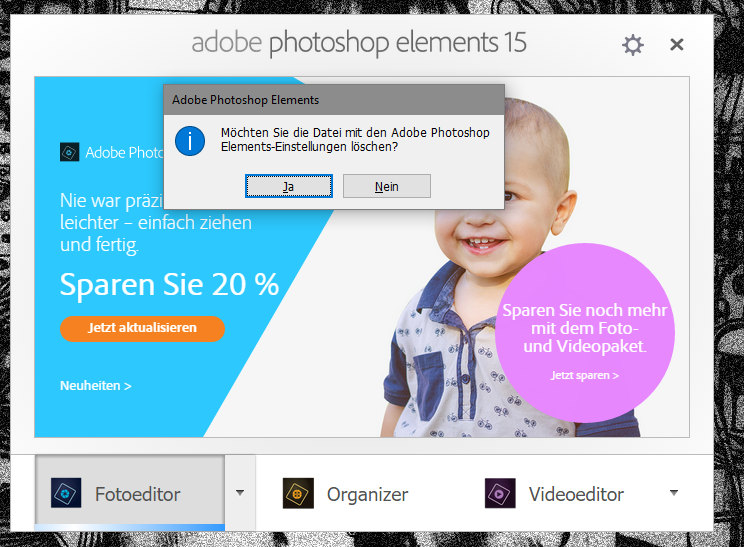The width and height of the screenshot is (744, 547).
Task: Decline by clicking Nein
Action: click(x=387, y=186)
